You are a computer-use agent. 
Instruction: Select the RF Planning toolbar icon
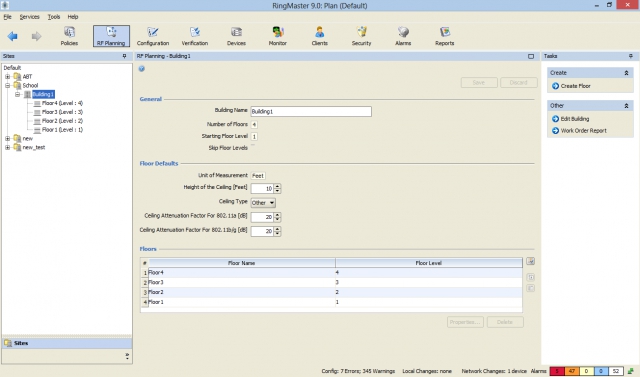point(111,36)
